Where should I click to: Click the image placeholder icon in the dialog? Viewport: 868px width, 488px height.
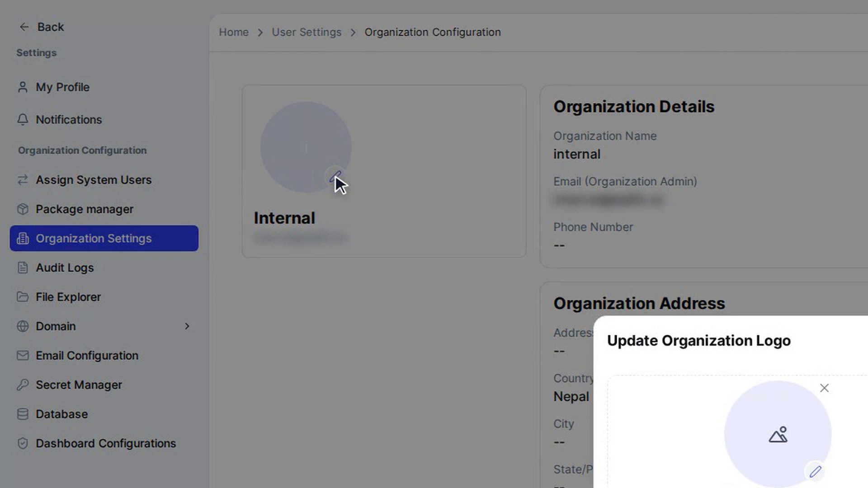778,435
